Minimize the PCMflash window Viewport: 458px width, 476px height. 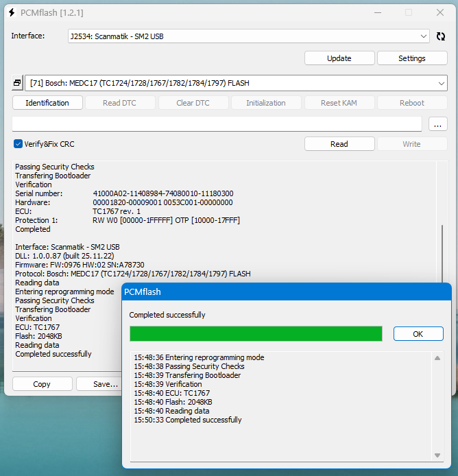point(378,12)
